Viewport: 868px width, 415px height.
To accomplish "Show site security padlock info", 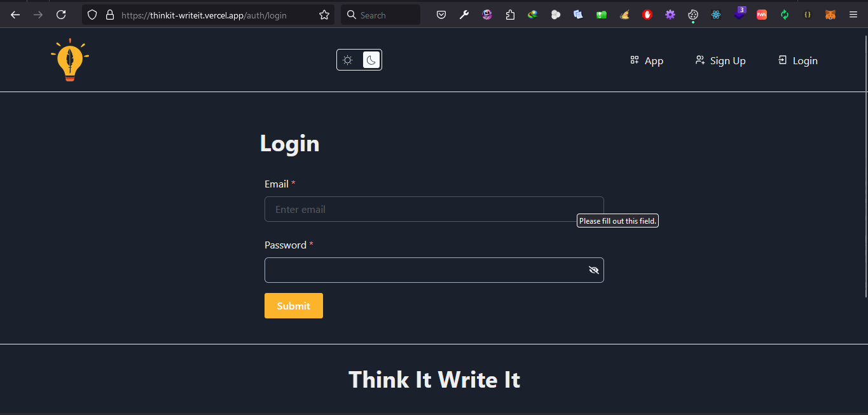I will pyautogui.click(x=110, y=15).
